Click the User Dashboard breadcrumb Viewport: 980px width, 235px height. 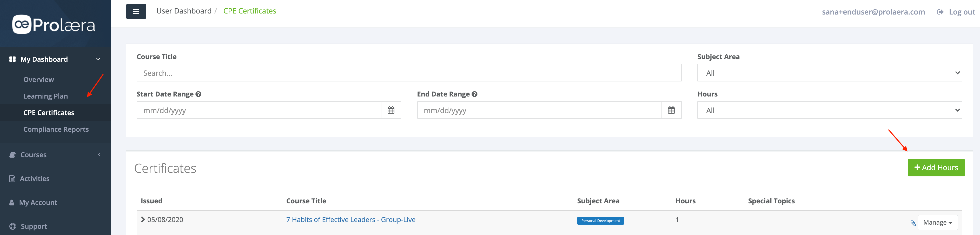point(184,11)
